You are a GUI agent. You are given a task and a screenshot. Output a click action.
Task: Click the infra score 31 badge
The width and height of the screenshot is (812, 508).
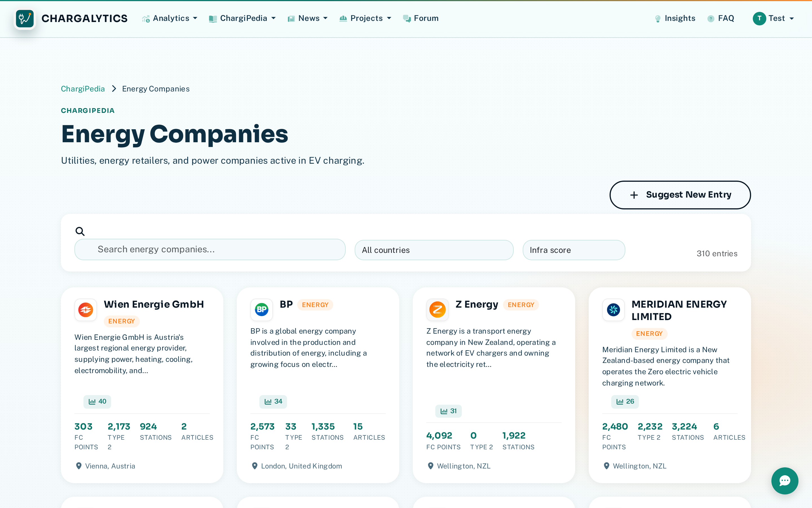448,411
